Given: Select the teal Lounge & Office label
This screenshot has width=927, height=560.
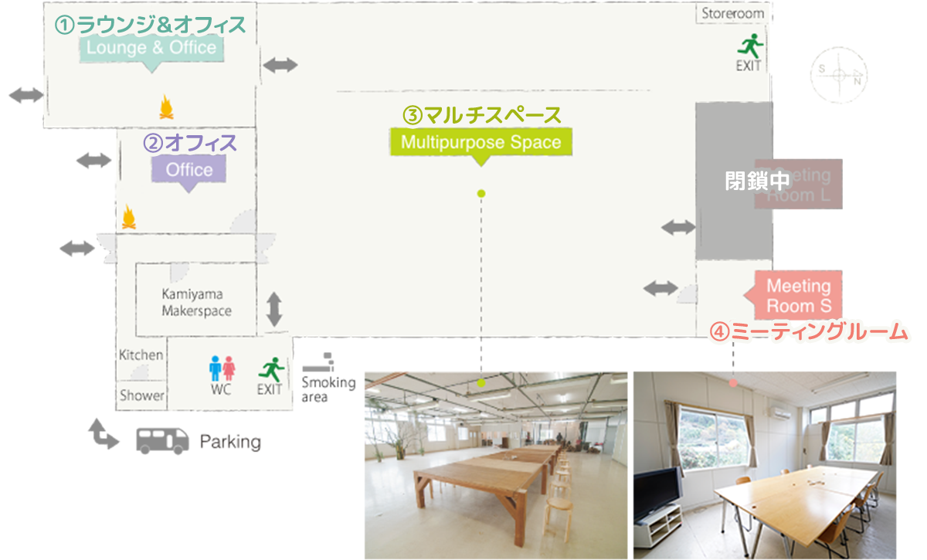Looking at the screenshot, I should click(x=151, y=49).
